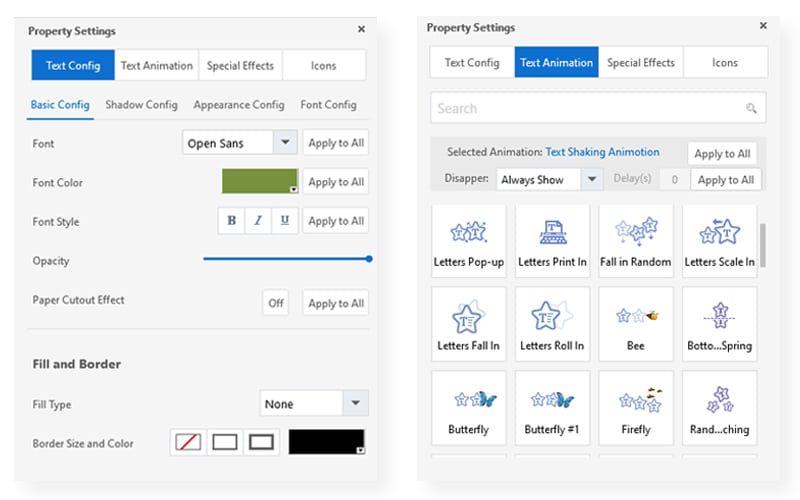
Task: Open the Disappear Always Show dropdown
Action: click(549, 180)
